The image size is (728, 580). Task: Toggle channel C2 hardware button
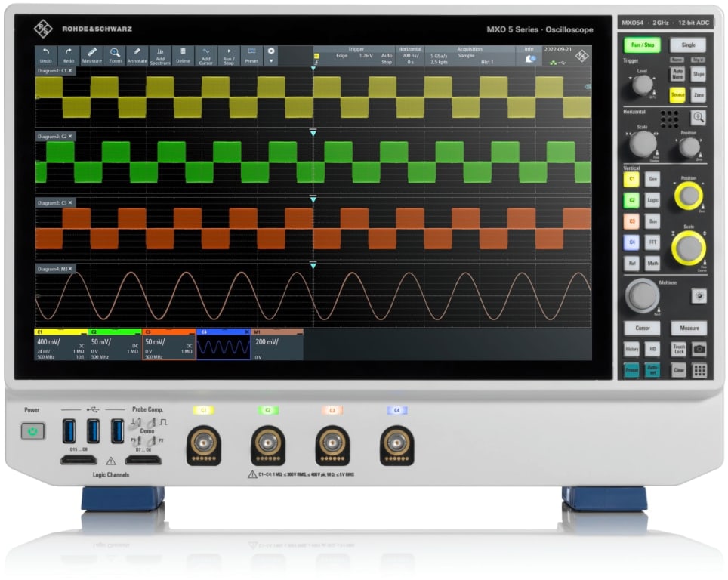(x=632, y=200)
